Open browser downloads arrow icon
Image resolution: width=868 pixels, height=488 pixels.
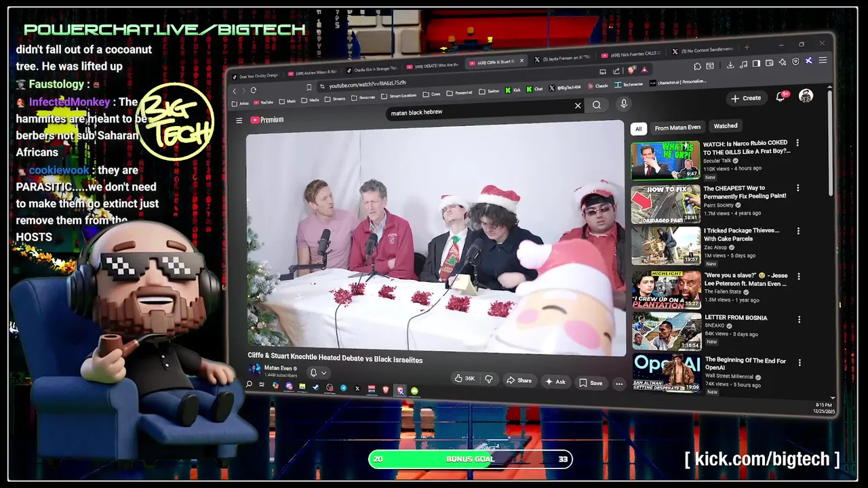730,64
